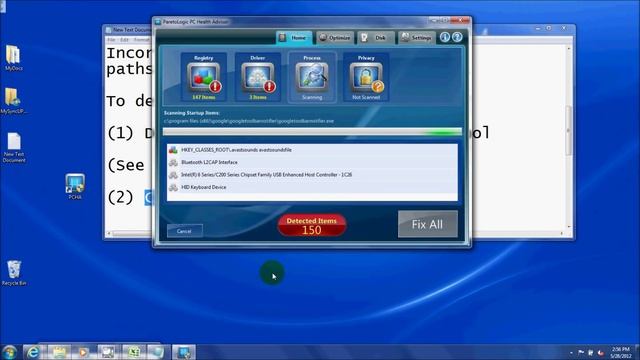Switch to the Settings tab

[x=417, y=38]
